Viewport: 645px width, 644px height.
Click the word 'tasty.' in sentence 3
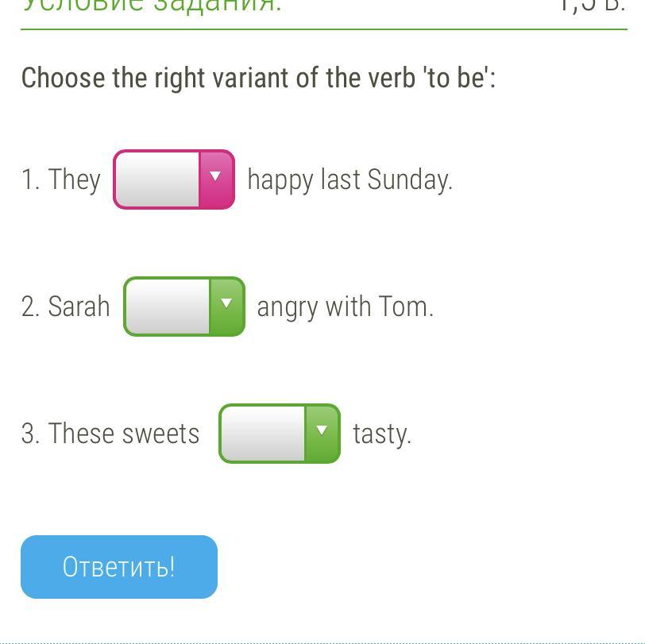click(382, 434)
